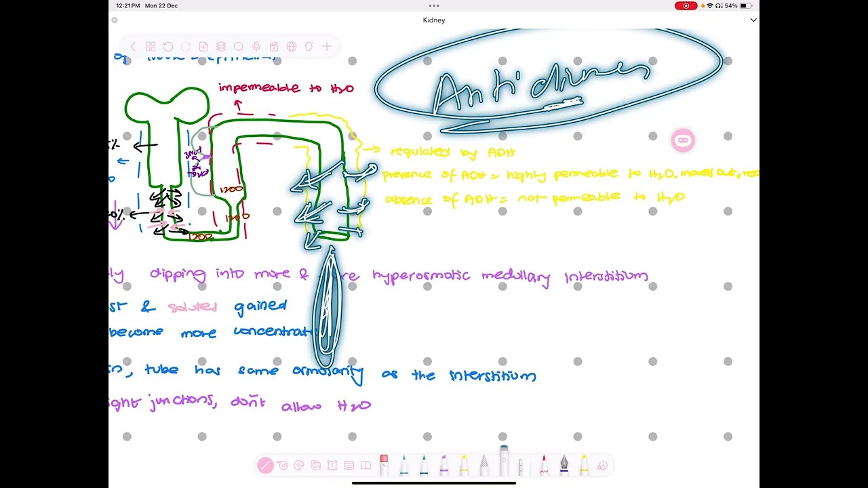Image resolution: width=868 pixels, height=488 pixels.
Task: Close the note with the X icon
Action: 114,20
